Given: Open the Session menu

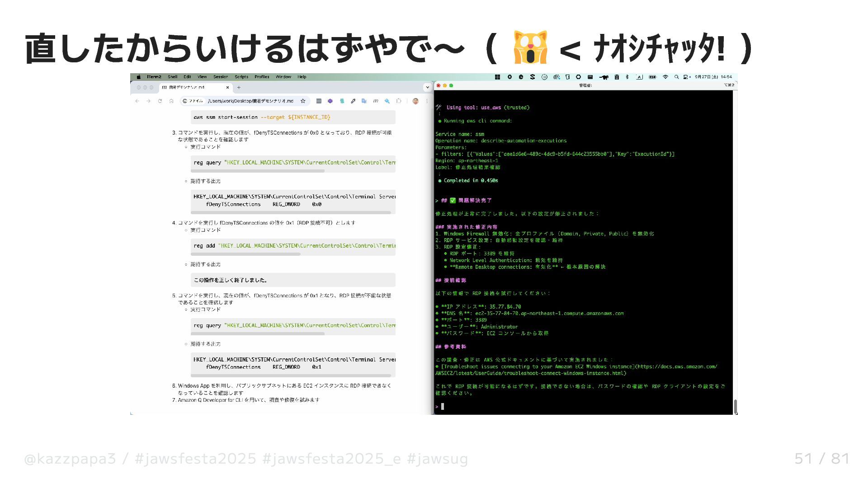Looking at the screenshot, I should pos(221,77).
